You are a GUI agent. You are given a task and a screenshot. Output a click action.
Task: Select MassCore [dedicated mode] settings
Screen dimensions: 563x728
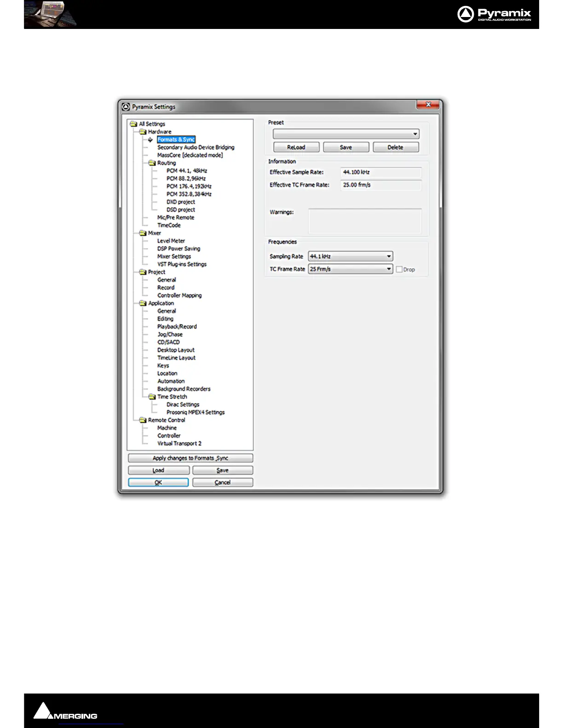coord(190,155)
